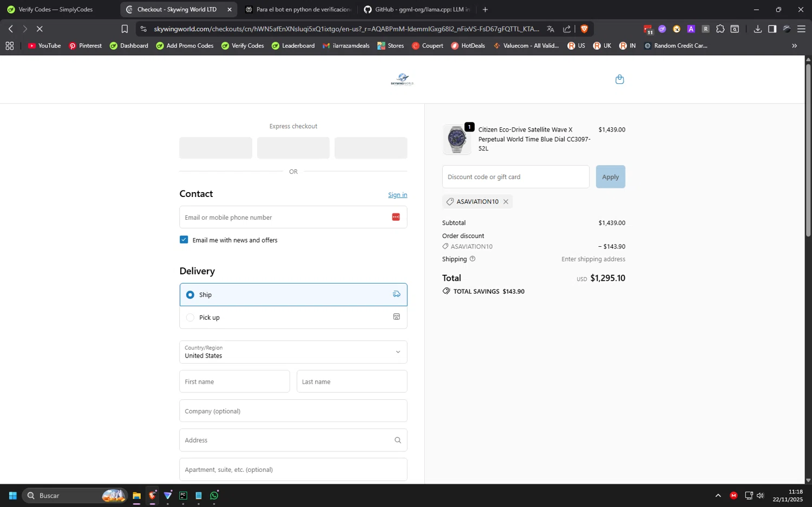
Task: Open the Pinterest bookmark
Action: click(86, 46)
